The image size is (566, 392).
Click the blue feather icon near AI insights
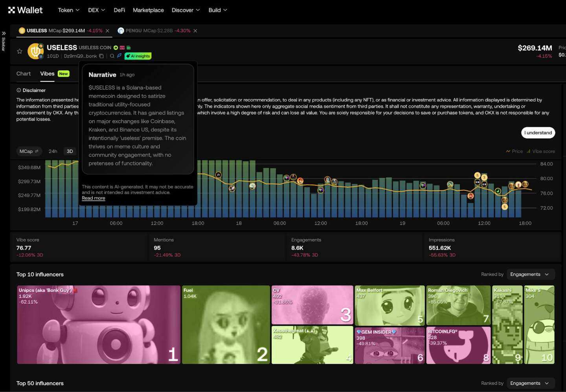tap(119, 56)
